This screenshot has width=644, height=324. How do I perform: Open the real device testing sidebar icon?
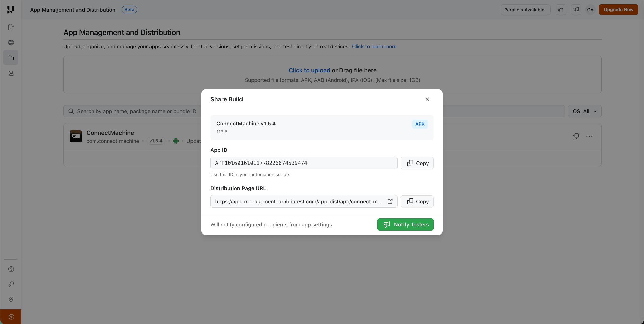click(x=11, y=27)
